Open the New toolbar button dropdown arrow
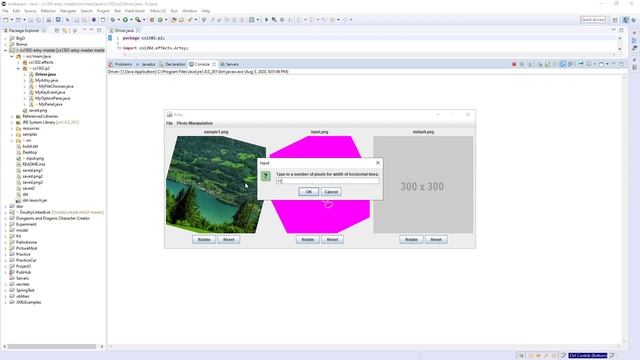This screenshot has width=640, height=360. (x=11, y=20)
